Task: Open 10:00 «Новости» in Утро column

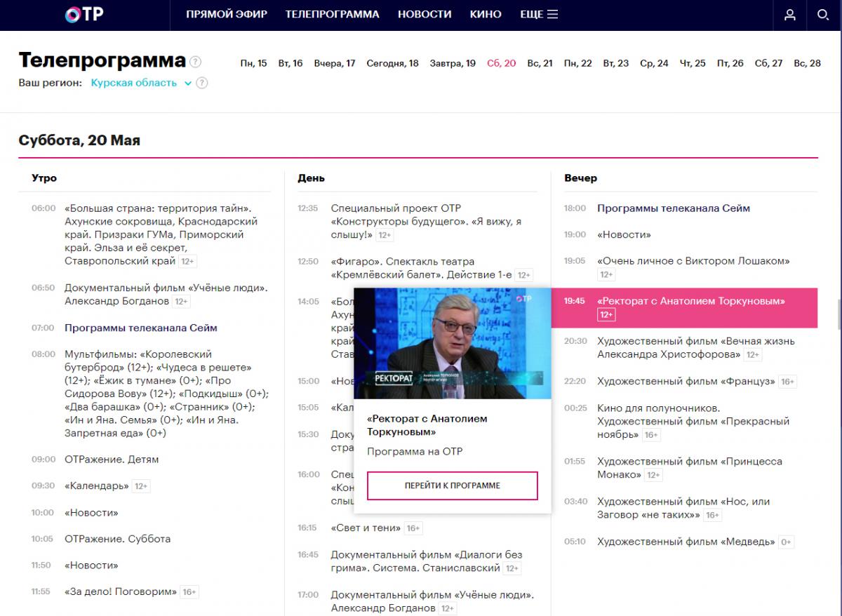Action: pos(91,513)
